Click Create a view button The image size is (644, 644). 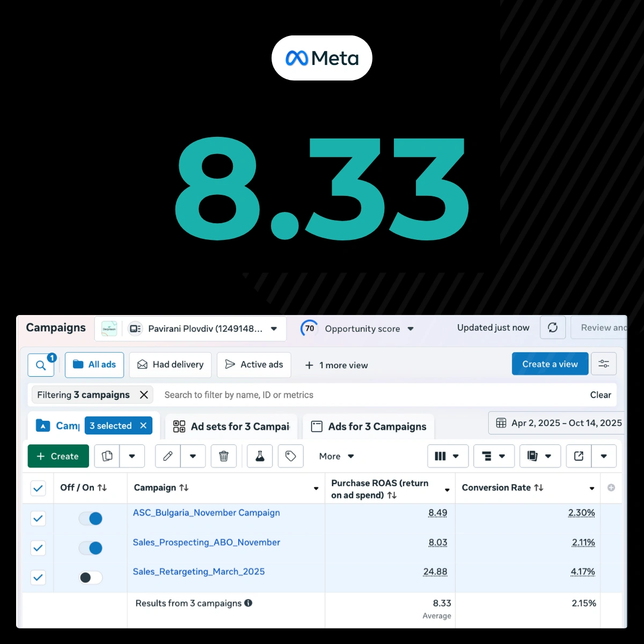[x=550, y=364]
